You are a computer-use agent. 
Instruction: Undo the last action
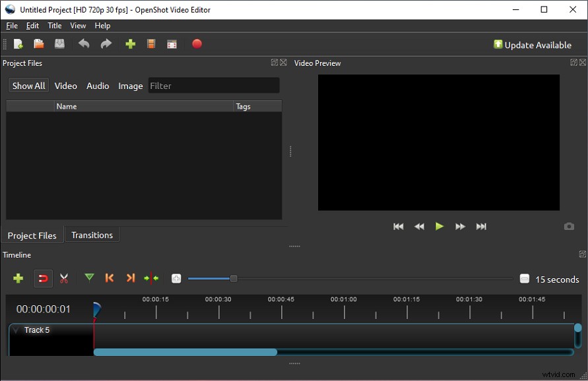pyautogui.click(x=83, y=44)
